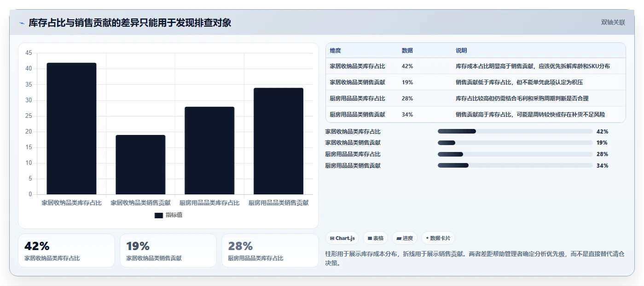Click the x-axis label 厨房用品品类销售贡献
This screenshot has height=286, width=644.
[x=278, y=203]
